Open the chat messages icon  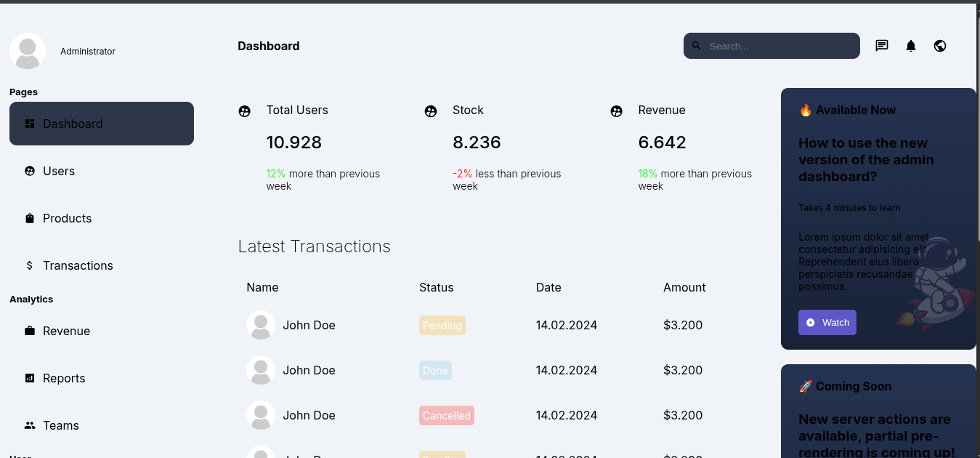pyautogui.click(x=882, y=46)
